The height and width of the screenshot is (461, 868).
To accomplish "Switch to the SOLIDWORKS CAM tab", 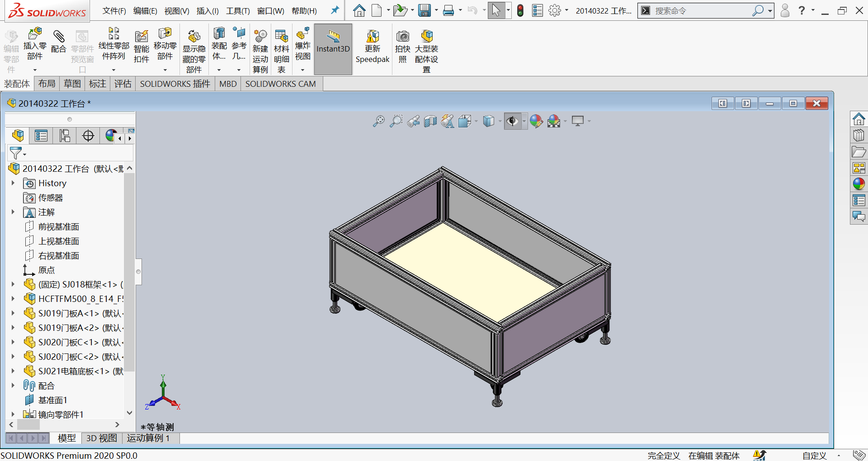I will coord(281,84).
